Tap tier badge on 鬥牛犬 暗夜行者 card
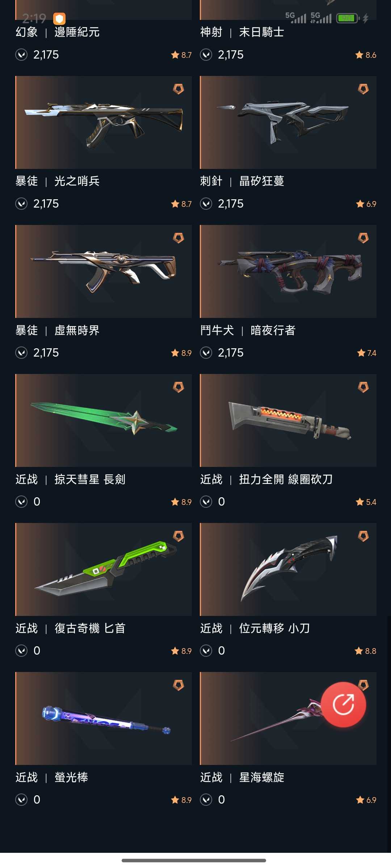Viewport: 391px width, 868px height. point(363,238)
